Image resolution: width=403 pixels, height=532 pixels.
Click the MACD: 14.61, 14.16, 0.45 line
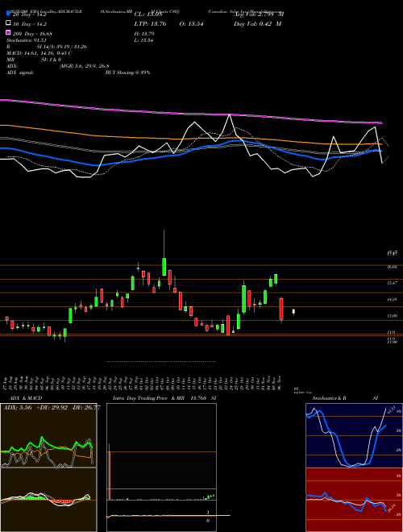coord(39,53)
